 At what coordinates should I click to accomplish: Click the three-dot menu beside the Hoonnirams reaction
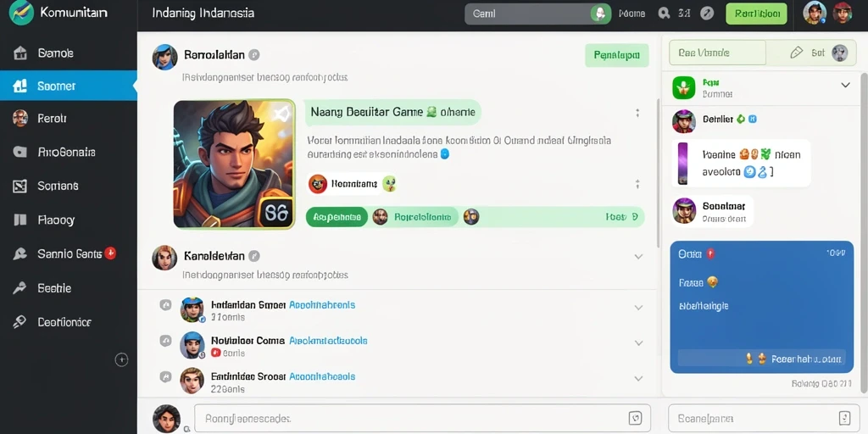[637, 184]
